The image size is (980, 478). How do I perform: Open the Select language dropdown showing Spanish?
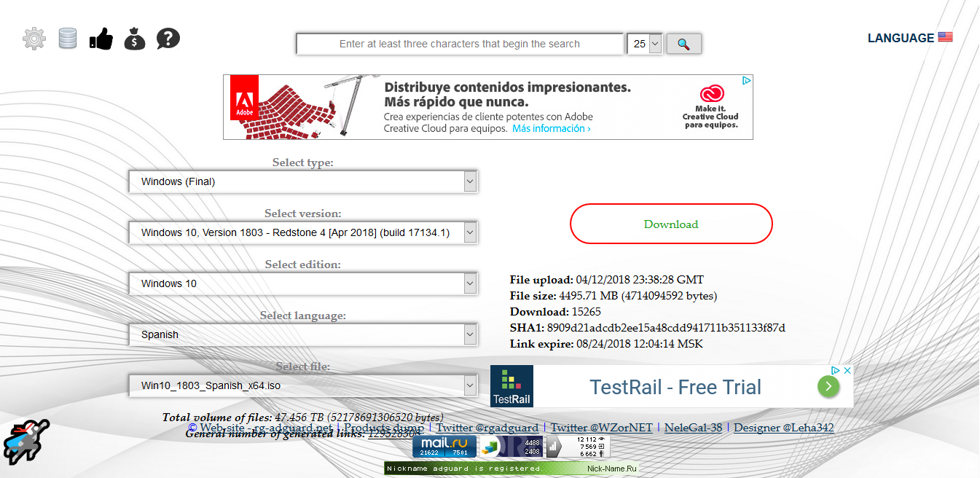pos(303,335)
